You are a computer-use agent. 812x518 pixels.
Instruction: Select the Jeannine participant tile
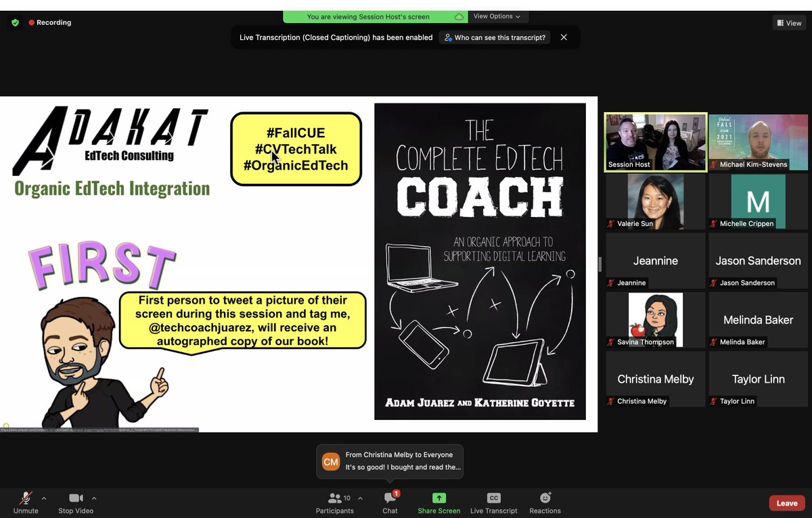656,261
